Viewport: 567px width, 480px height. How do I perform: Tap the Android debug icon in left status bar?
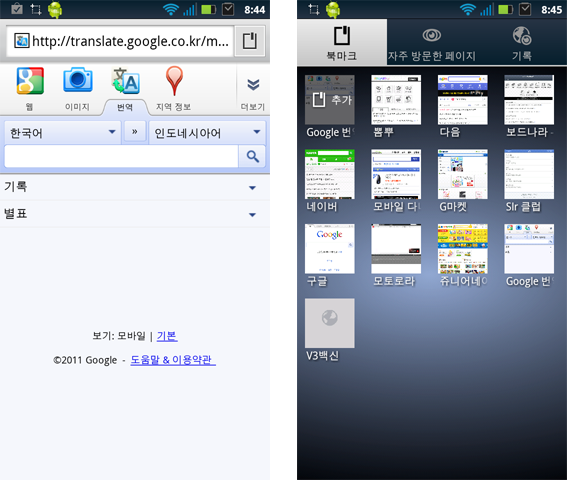(x=55, y=10)
